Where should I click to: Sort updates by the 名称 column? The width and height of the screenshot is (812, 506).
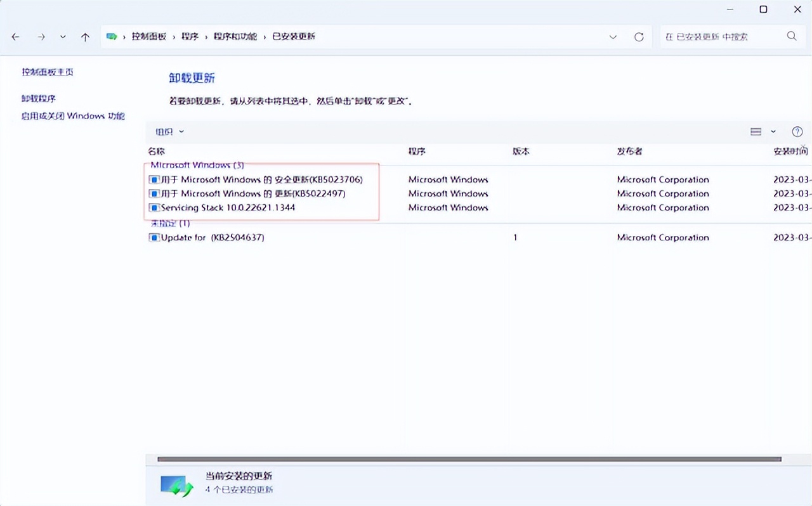[x=156, y=152]
